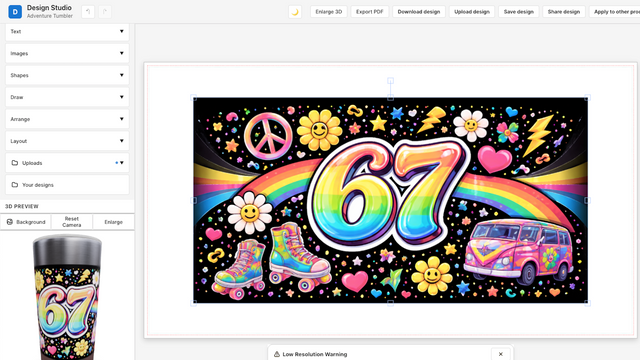
Task: Click the rotation handle above the image
Action: pyautogui.click(x=391, y=81)
